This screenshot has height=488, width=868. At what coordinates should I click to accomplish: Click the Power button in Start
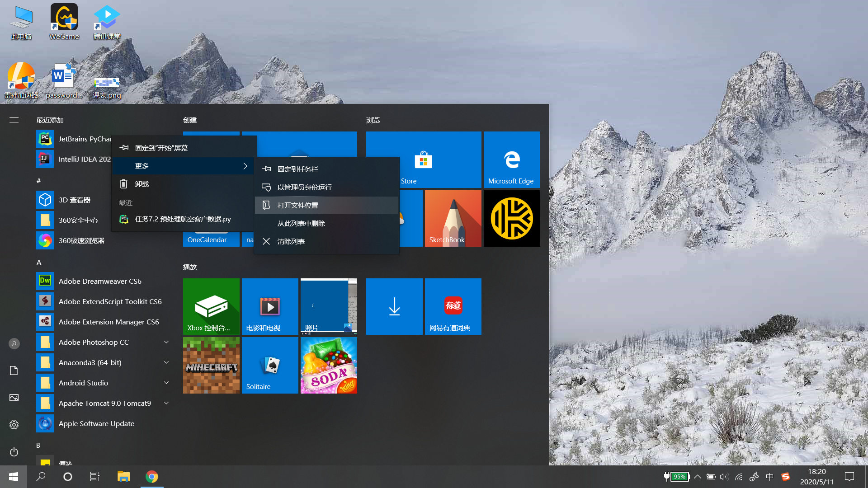14,452
